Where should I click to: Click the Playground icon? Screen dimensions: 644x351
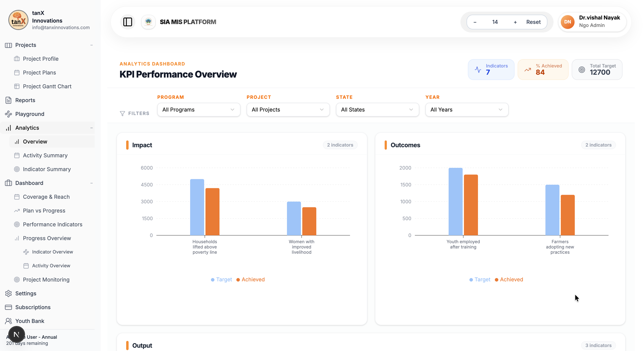pyautogui.click(x=9, y=114)
